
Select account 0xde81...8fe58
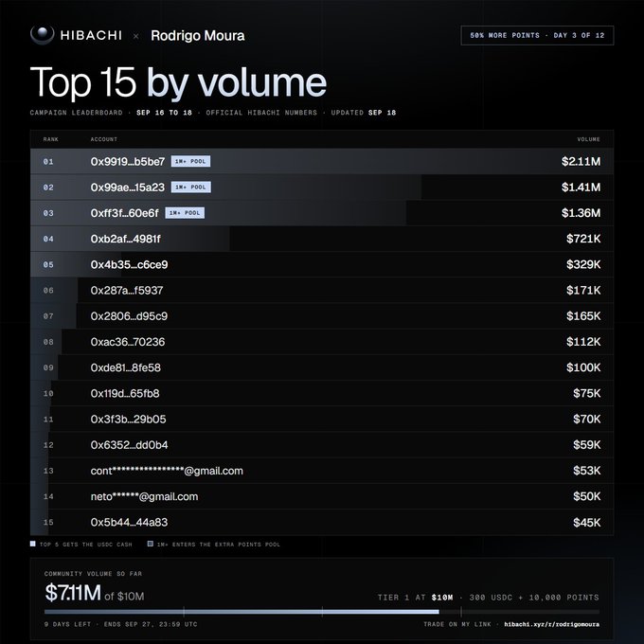(x=126, y=367)
